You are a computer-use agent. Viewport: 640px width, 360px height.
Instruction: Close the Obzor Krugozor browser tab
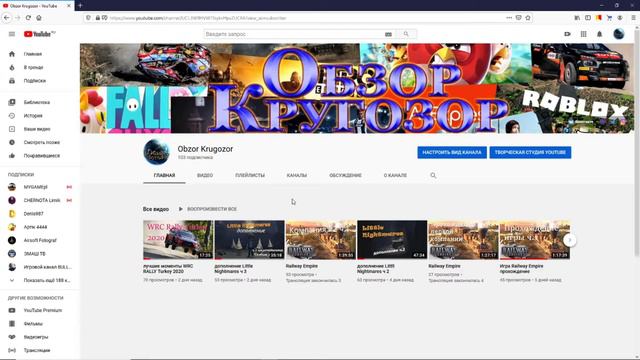[x=69, y=6]
